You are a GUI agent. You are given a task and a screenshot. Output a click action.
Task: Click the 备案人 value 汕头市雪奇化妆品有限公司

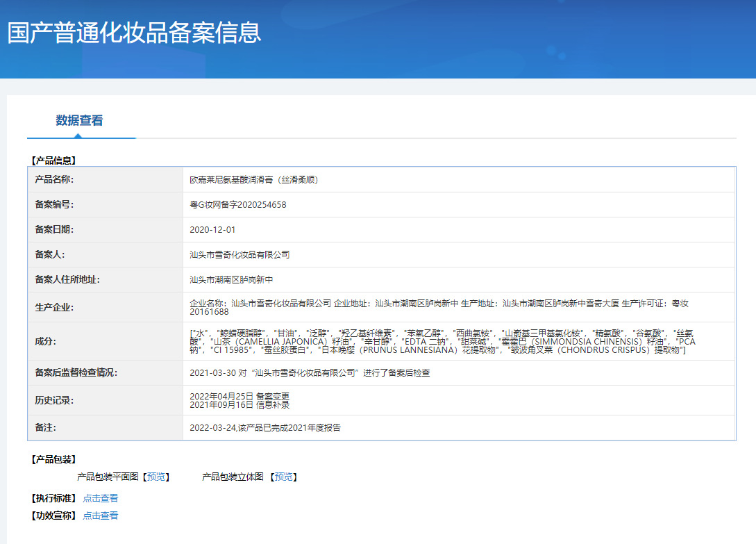tap(240, 255)
